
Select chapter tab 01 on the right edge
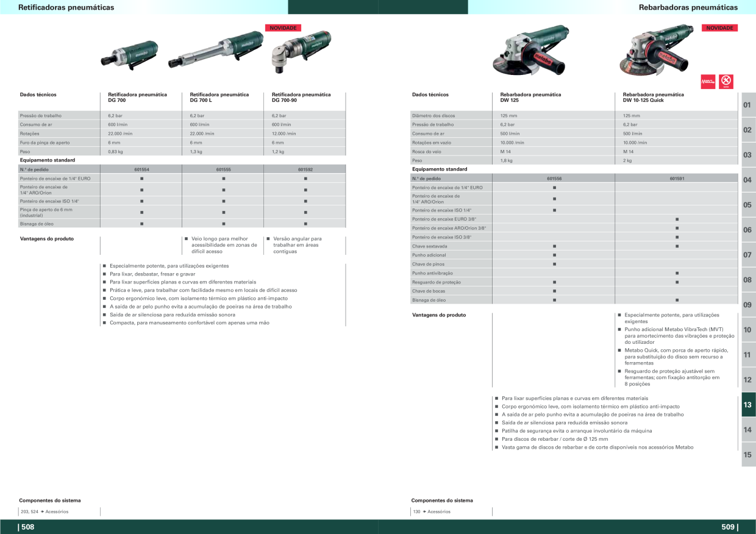[x=748, y=105]
